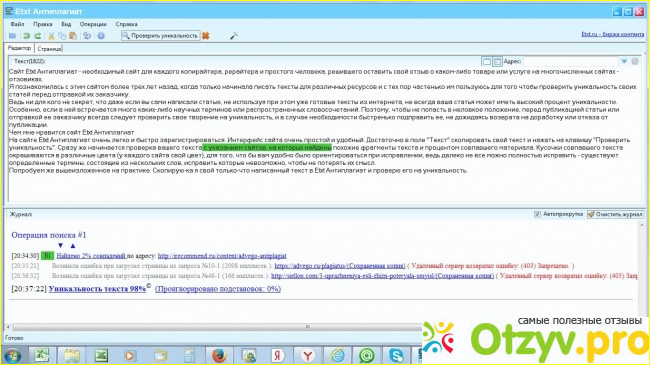The height and width of the screenshot is (365, 650).
Task: Click the undo arrow icon
Action: [x=27, y=36]
